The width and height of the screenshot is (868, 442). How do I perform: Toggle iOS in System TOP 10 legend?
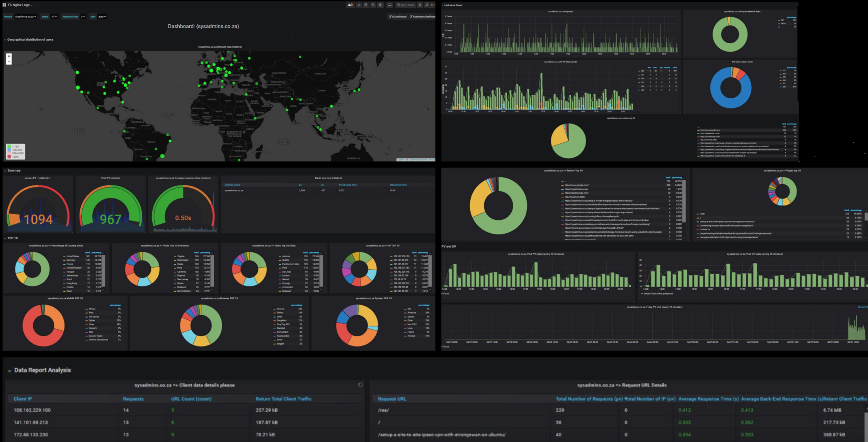pos(409,309)
